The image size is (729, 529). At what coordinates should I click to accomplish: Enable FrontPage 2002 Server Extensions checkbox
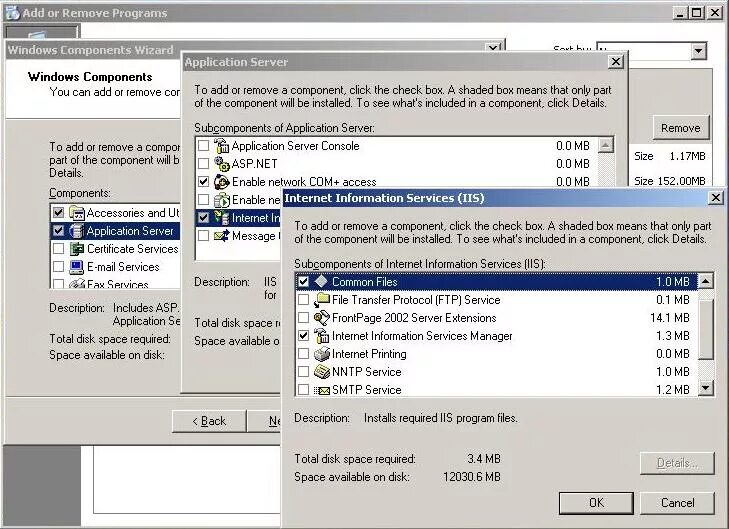pyautogui.click(x=303, y=317)
